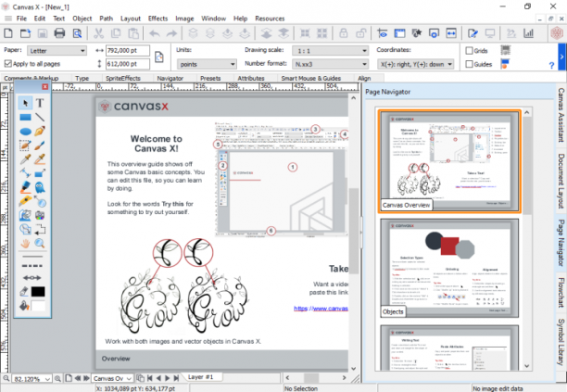567x392 pixels.
Task: Open the Paper size Letter dropdown
Action: 57,51
